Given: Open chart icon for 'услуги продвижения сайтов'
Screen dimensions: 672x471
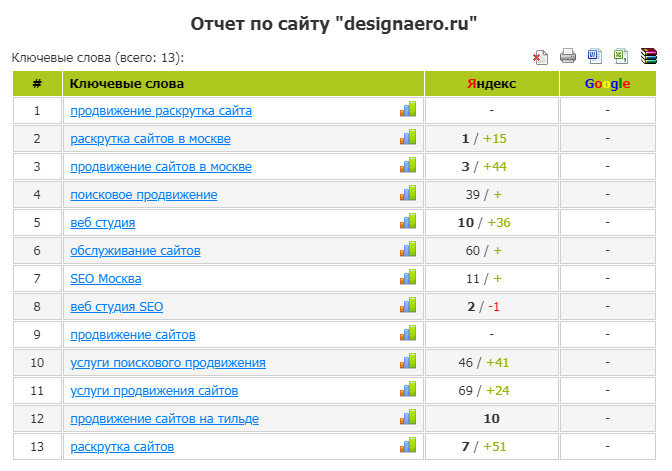Looking at the screenshot, I should [x=408, y=389].
